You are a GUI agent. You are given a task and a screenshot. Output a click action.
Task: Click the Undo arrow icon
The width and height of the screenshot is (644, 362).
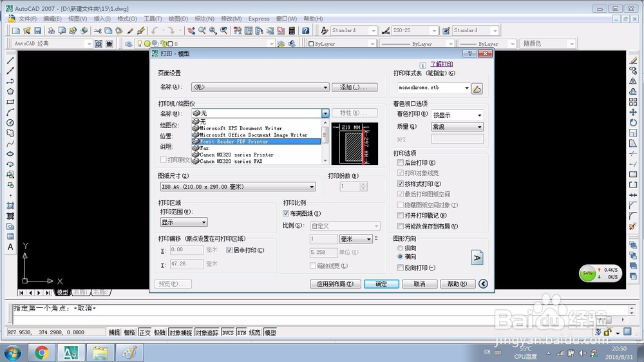[155, 30]
